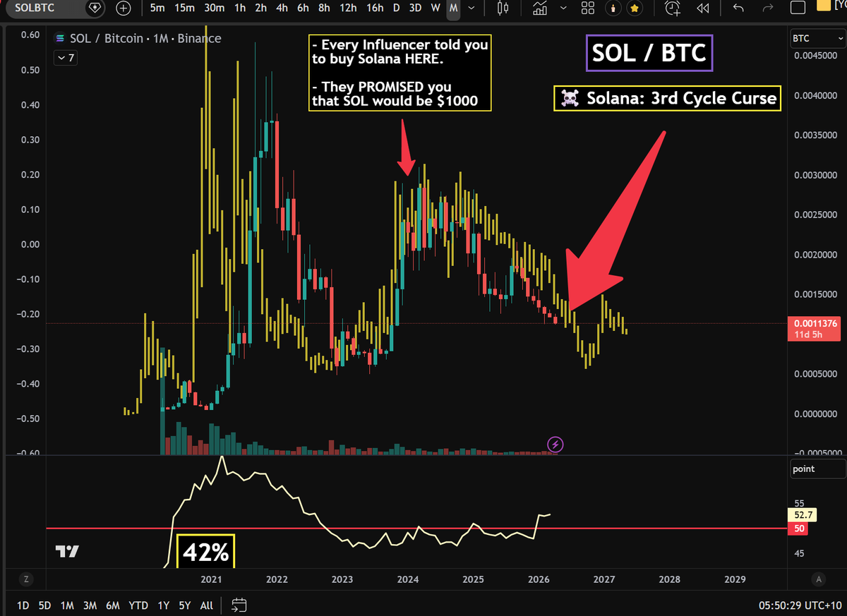The width and height of the screenshot is (847, 616).
Task: Click the round candle quick-access icon
Action: pyautogui.click(x=614, y=8)
